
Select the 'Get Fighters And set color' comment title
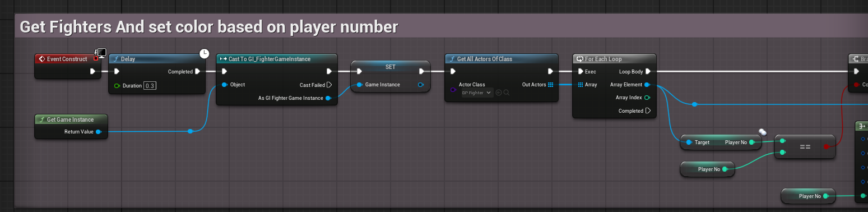pyautogui.click(x=208, y=26)
